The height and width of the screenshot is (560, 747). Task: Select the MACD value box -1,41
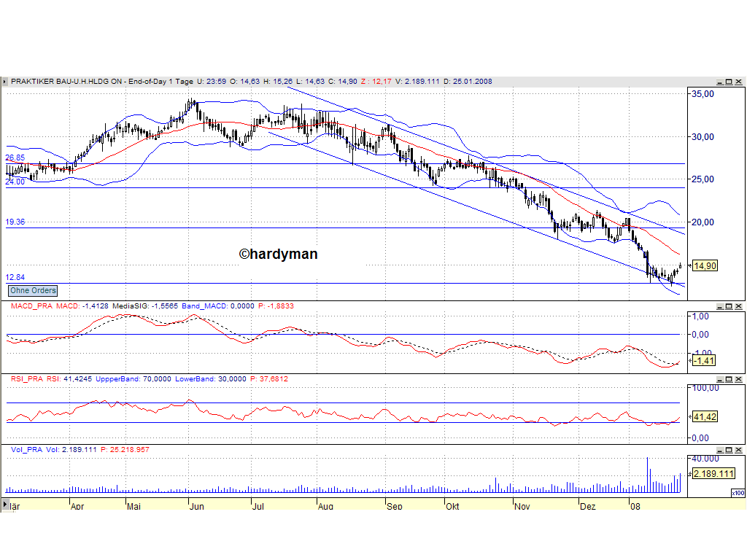703,360
